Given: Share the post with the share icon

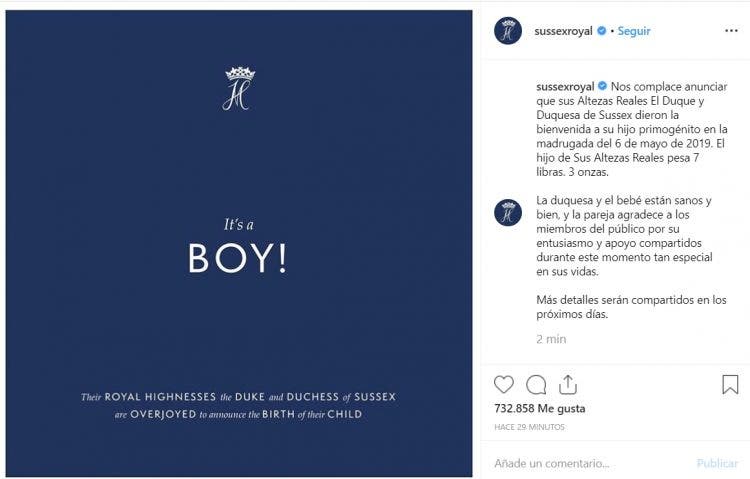Looking at the screenshot, I should [568, 384].
